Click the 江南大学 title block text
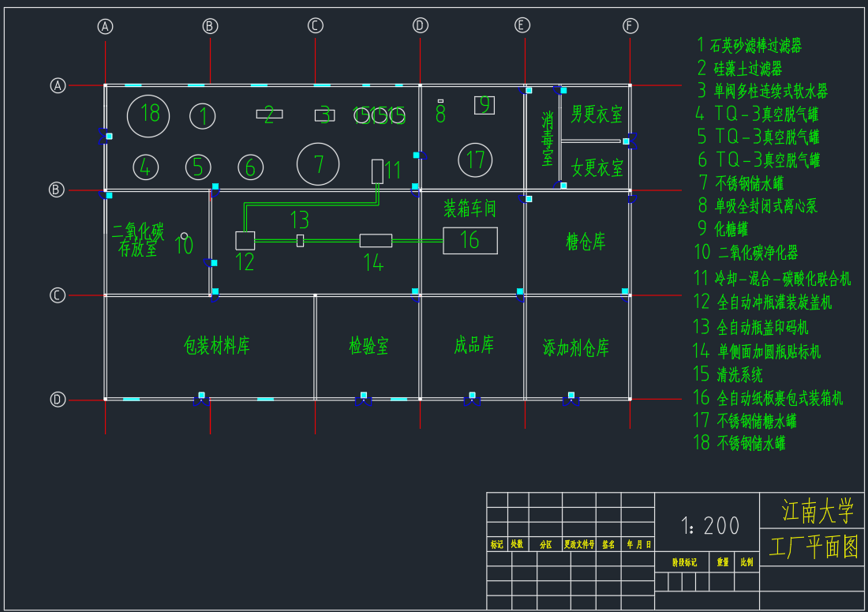 817,511
